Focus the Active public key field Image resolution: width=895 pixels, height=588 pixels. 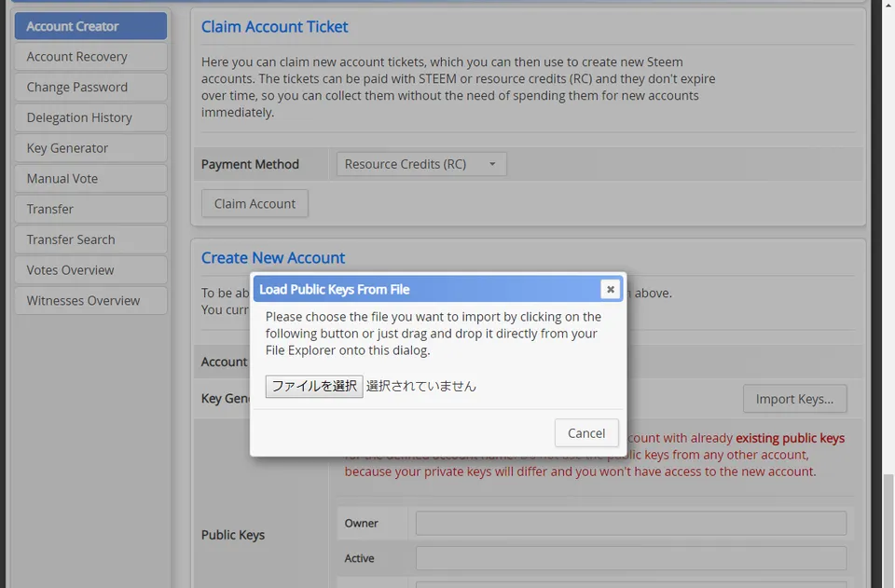tap(631, 558)
